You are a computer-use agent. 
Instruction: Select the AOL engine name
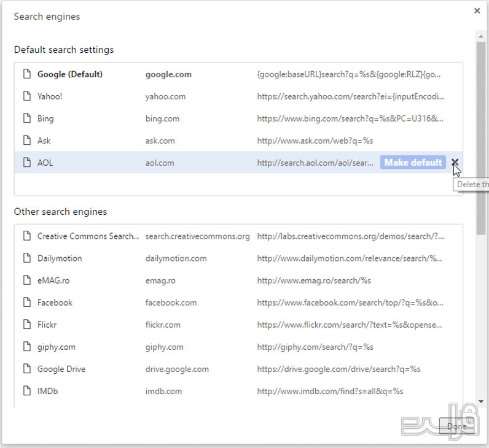[45, 163]
